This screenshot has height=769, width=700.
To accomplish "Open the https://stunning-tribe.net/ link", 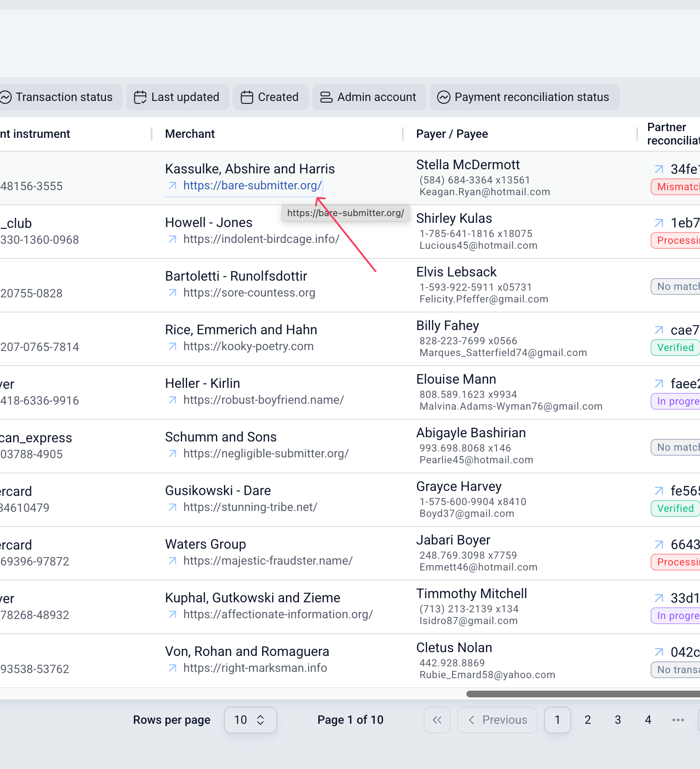I will [x=250, y=507].
